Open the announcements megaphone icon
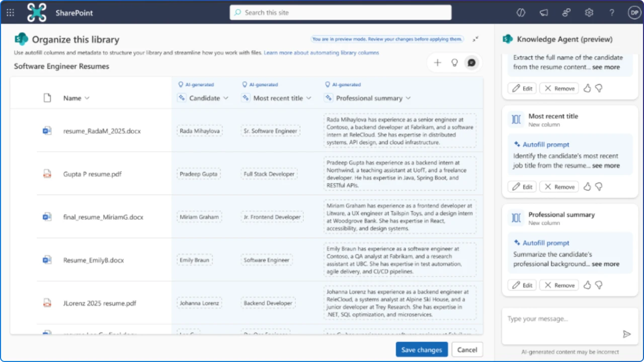Screen dimensions: 644x362 pyautogui.click(x=544, y=12)
